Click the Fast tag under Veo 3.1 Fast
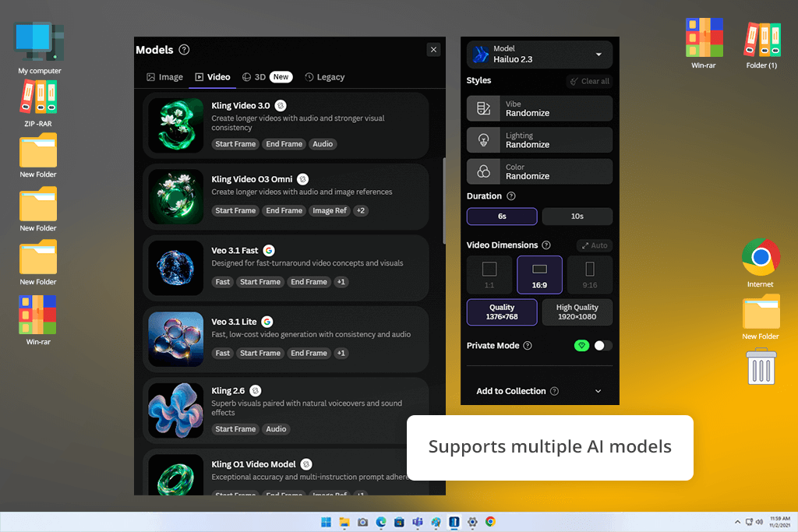This screenshot has width=798, height=532. point(222,282)
